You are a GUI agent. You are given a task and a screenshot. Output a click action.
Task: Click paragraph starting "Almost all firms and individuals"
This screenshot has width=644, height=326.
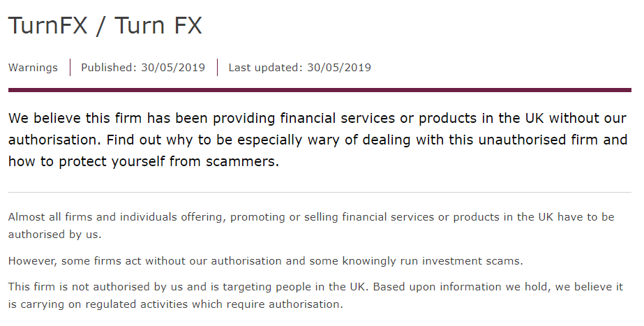pyautogui.click(x=311, y=225)
